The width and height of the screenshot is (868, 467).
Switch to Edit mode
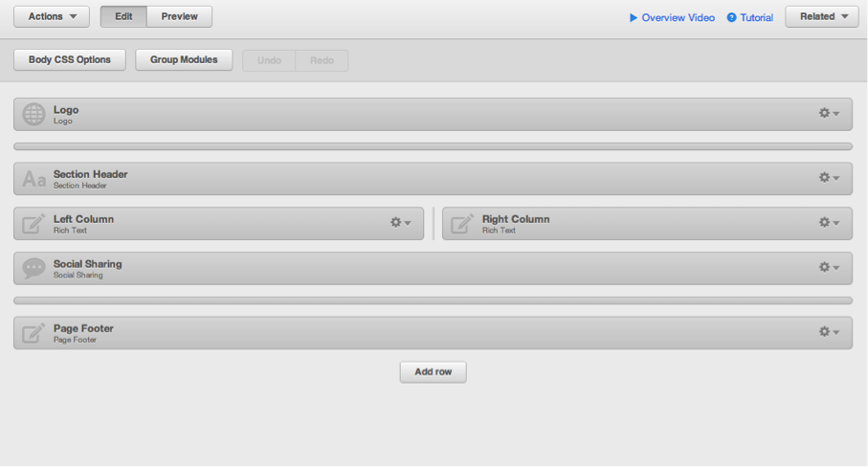pos(123,16)
